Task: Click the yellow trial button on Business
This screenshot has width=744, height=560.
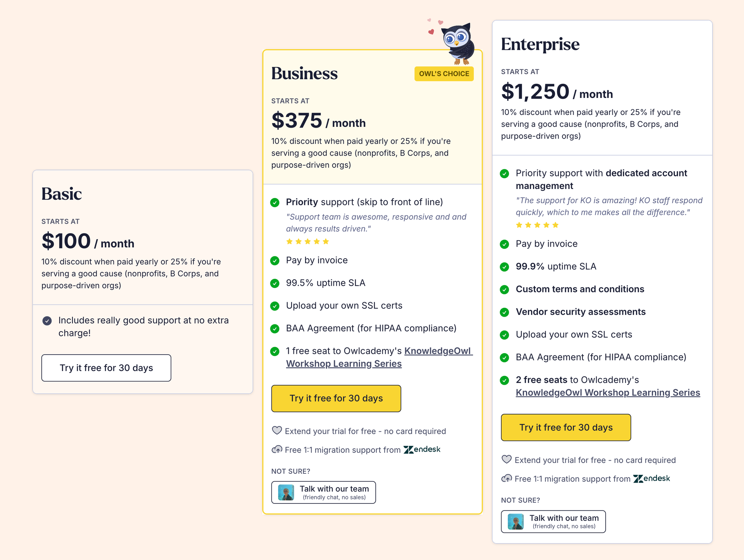Action: coord(336,398)
